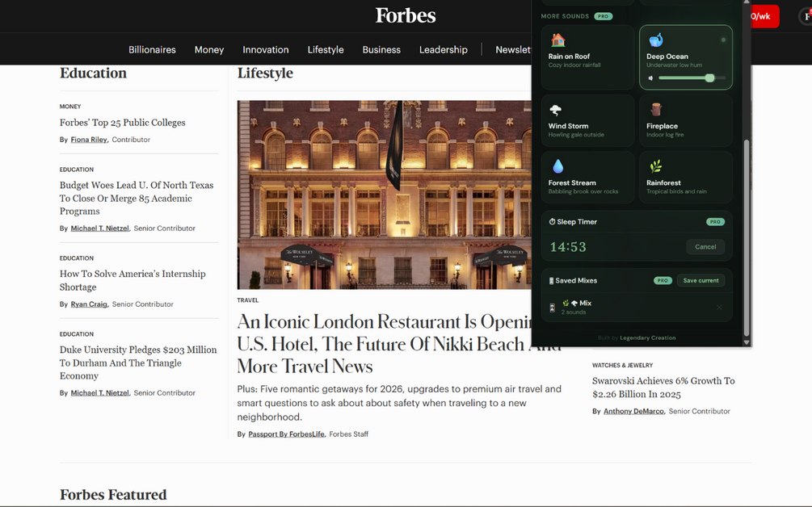Open Duke University Pledges $203 Million article

pyautogui.click(x=138, y=362)
